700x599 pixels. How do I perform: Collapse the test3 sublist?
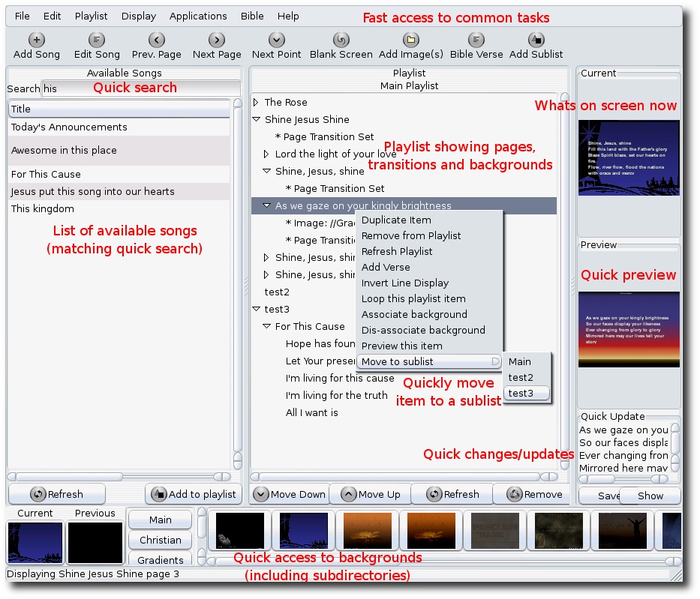(257, 309)
